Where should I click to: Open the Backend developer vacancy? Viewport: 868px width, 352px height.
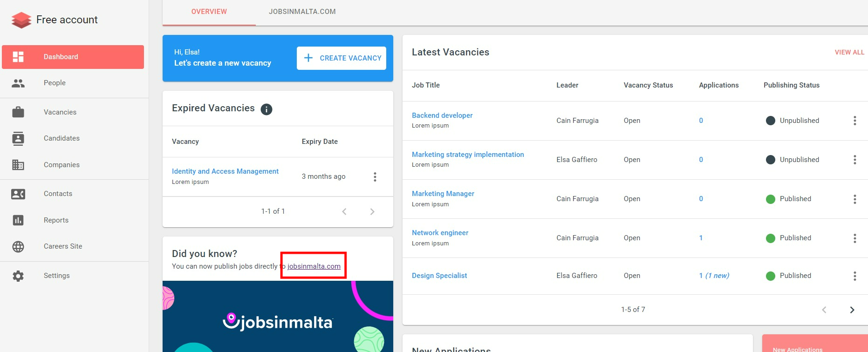click(x=442, y=115)
